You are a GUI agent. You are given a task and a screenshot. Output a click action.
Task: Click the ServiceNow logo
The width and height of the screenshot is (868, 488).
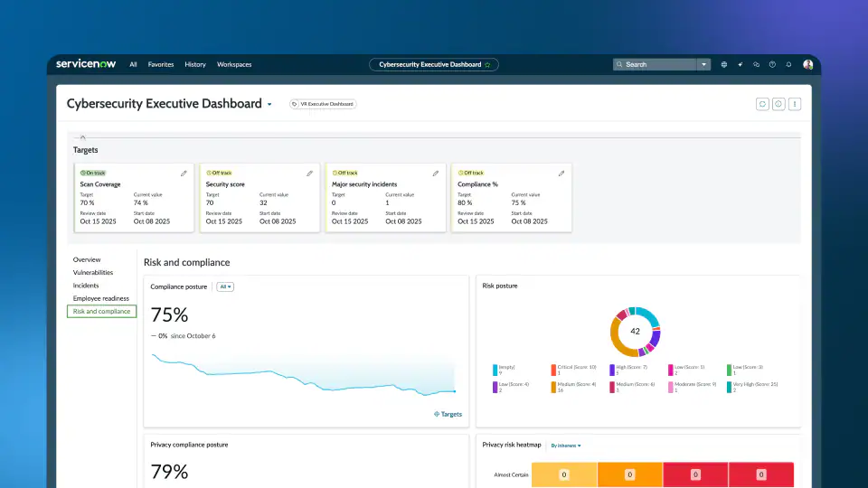coord(86,64)
